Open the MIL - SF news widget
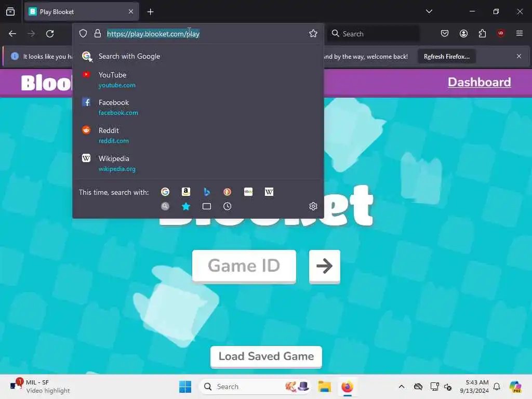Image resolution: width=532 pixels, height=399 pixels. point(40,387)
